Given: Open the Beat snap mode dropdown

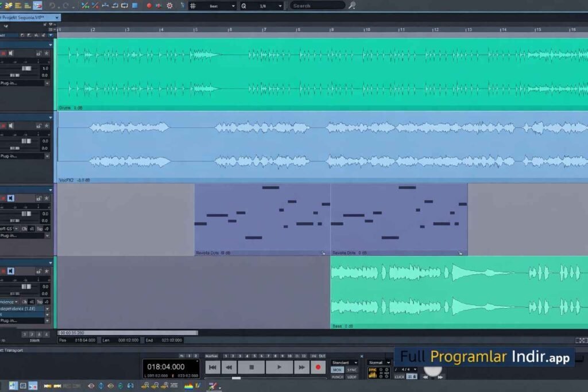Looking at the screenshot, I should (x=232, y=6).
